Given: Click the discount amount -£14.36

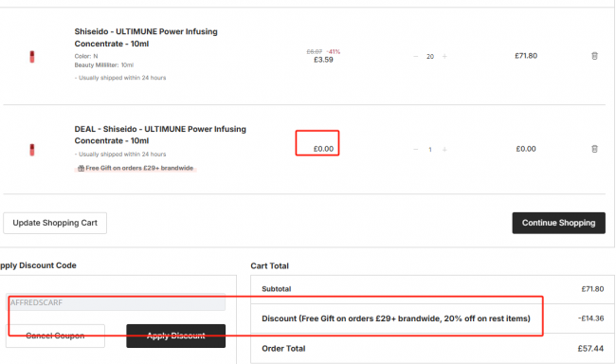Looking at the screenshot, I should 590,318.
